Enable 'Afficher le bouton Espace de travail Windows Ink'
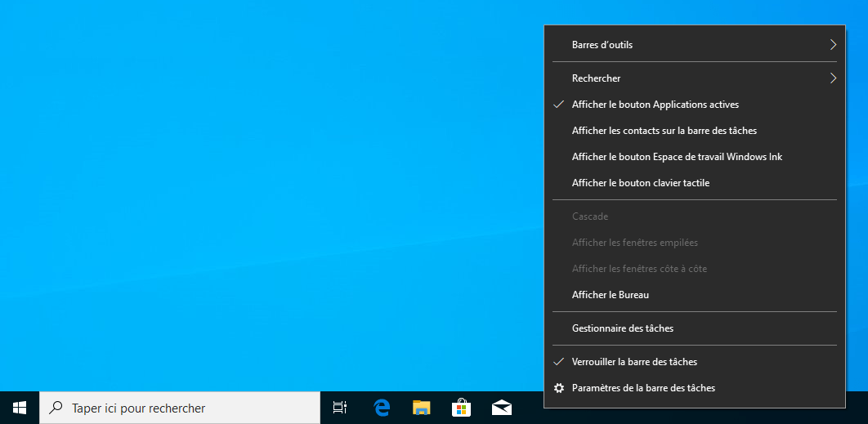Image resolution: width=868 pixels, height=424 pixels. click(x=695, y=157)
